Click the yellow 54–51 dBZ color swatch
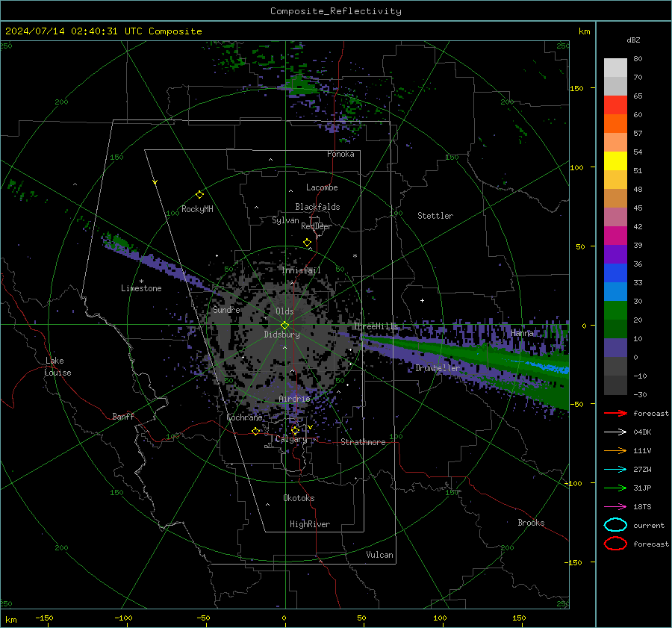 pos(615,161)
